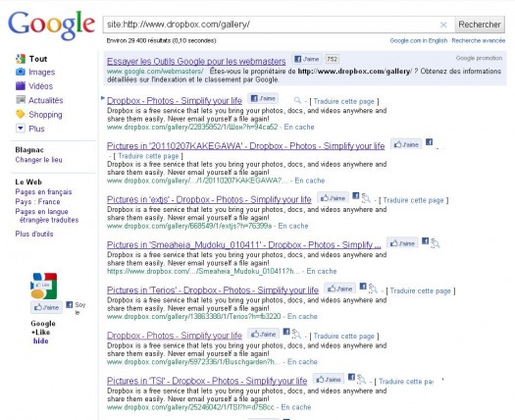Open Pictures in 'Smeaheia_Mudoku_010411' result
Screen dimensions: 515x420
[x=243, y=244]
